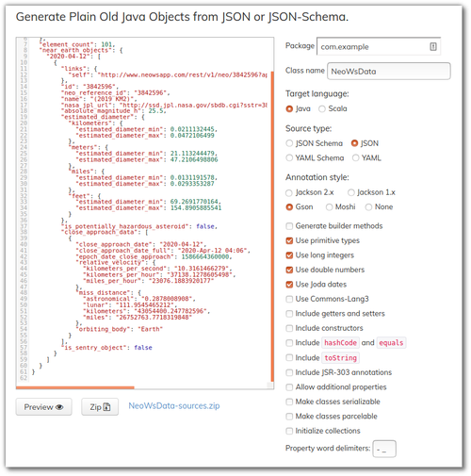The width and height of the screenshot is (471, 476).
Task: Toggle Use long integers checkbox
Action: 289,255
